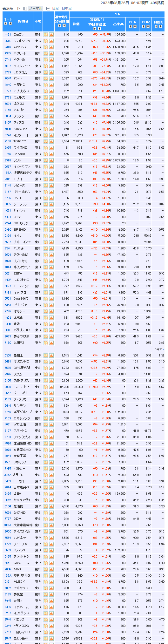This screenshot has height=644, width=168.
Task: Open stock code 4833 link
Action: tap(8, 34)
